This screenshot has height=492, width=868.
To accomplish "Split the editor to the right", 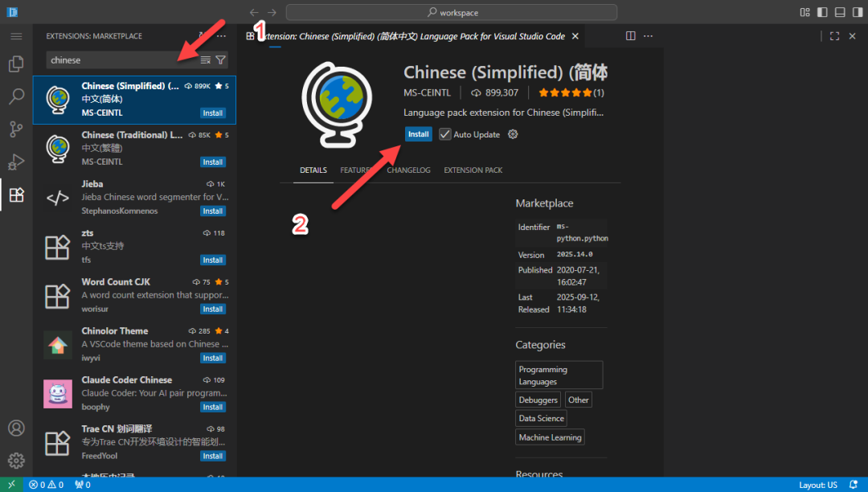I will tap(631, 36).
